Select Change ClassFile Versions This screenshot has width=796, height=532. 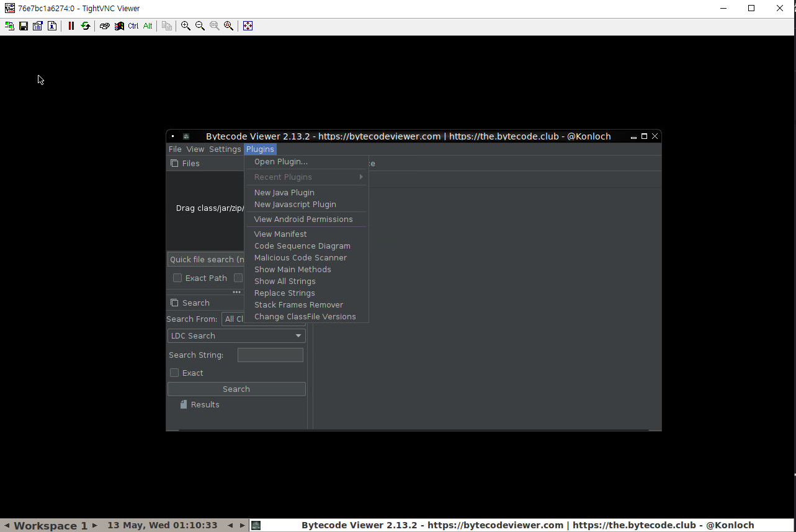pos(307,317)
